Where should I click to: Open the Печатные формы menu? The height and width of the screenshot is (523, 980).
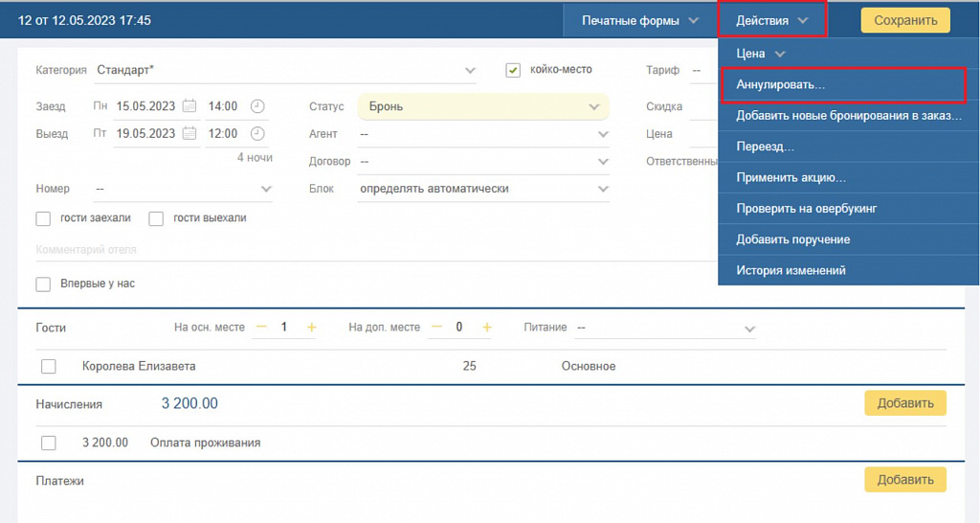(640, 21)
